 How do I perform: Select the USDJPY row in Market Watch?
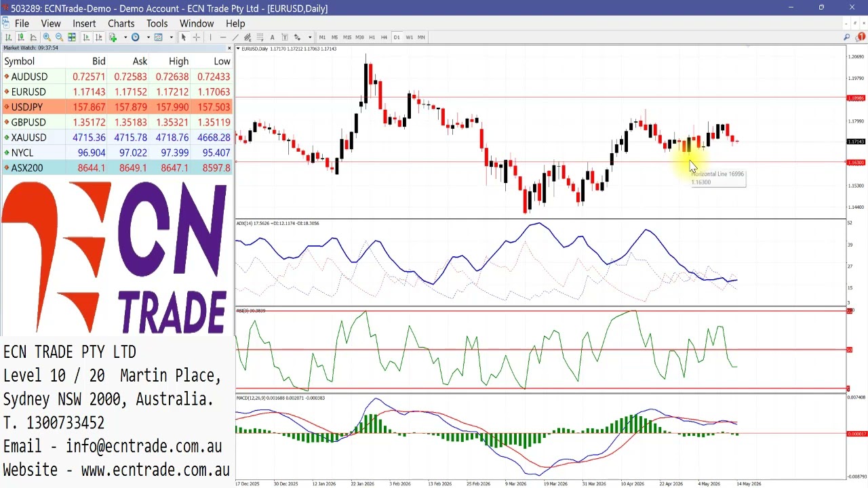pos(117,107)
